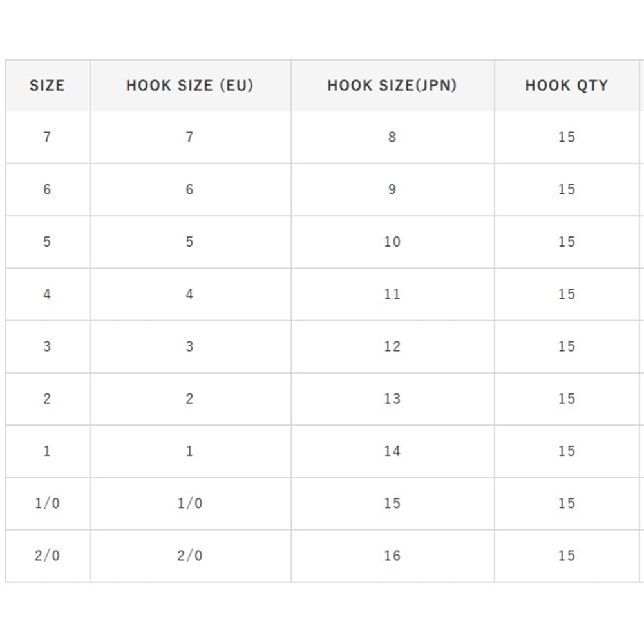Select the JPN hook size 9 cell
The width and height of the screenshot is (644, 644).
(392, 189)
